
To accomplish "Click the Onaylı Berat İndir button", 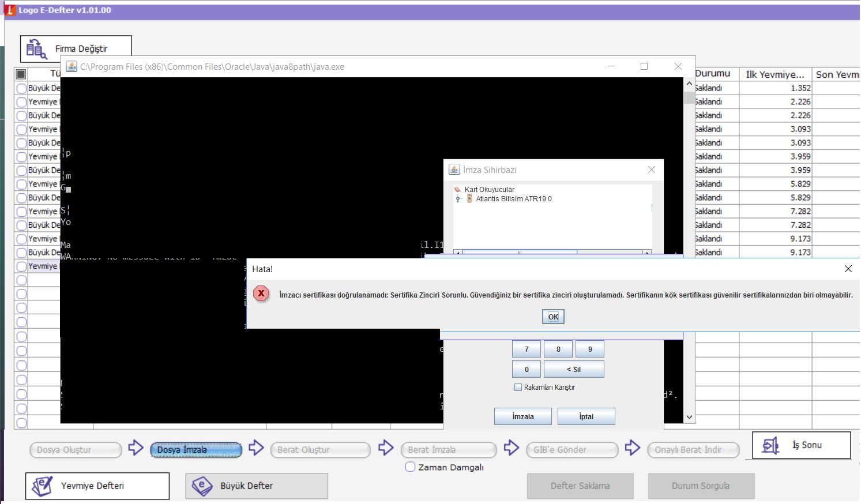I will coord(694,450).
